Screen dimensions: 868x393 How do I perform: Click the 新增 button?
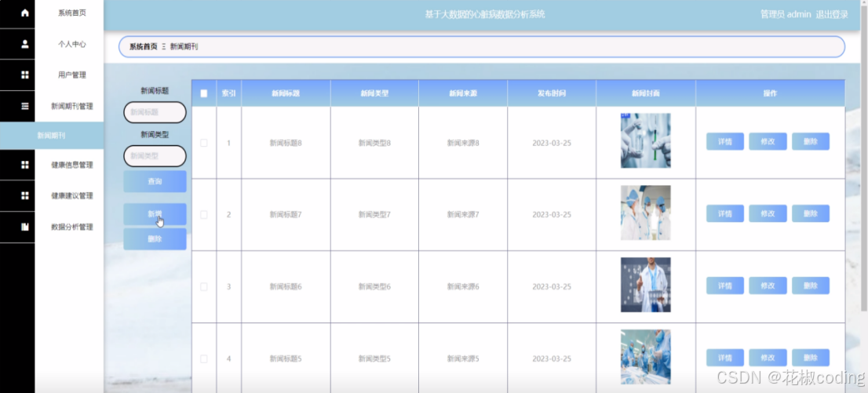point(155,214)
